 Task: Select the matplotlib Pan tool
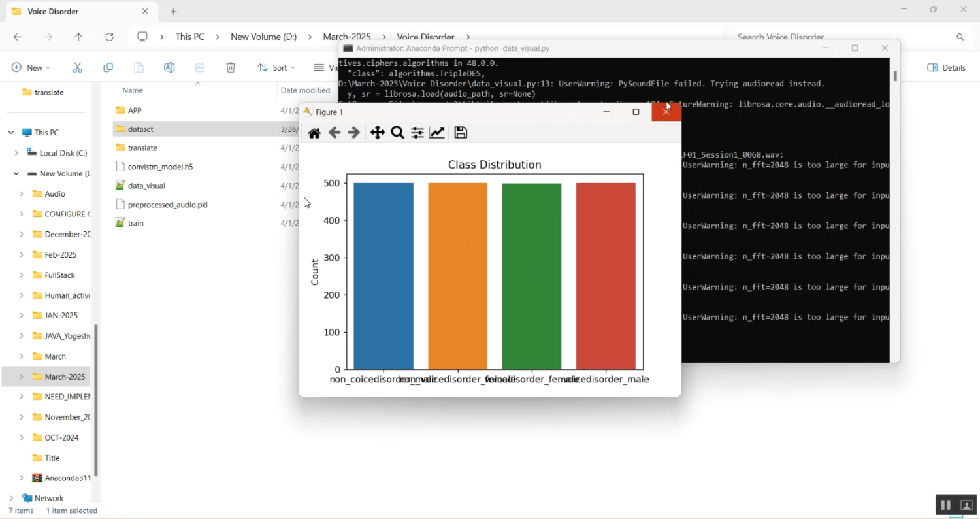click(378, 133)
